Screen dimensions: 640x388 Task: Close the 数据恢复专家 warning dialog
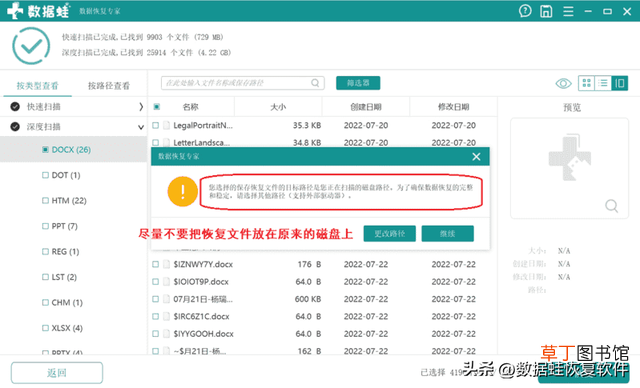(476, 157)
